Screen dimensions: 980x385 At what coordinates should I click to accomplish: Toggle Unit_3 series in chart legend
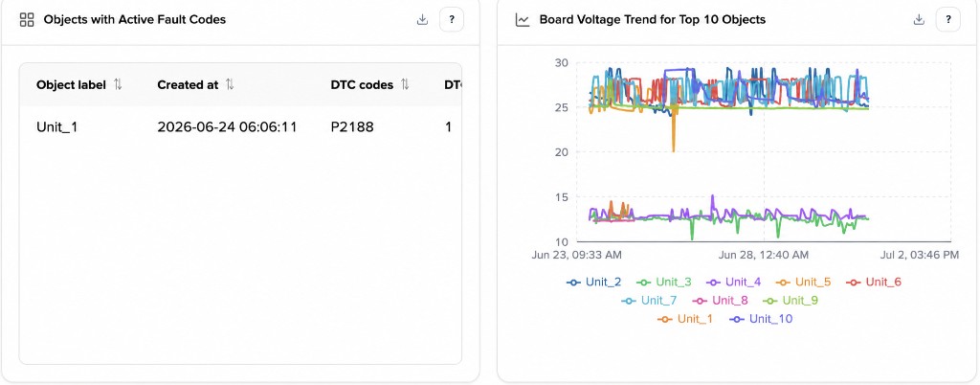[664, 282]
